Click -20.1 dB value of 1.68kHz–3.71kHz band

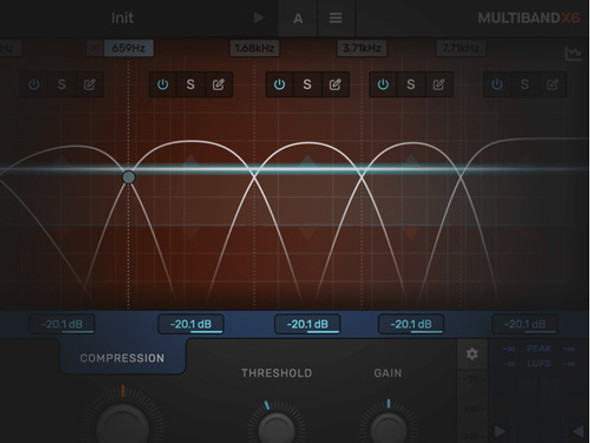point(307,324)
